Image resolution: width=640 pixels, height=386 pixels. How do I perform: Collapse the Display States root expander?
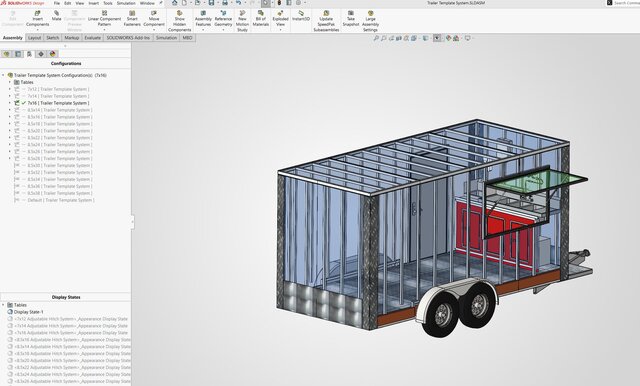pyautogui.click(x=3, y=305)
